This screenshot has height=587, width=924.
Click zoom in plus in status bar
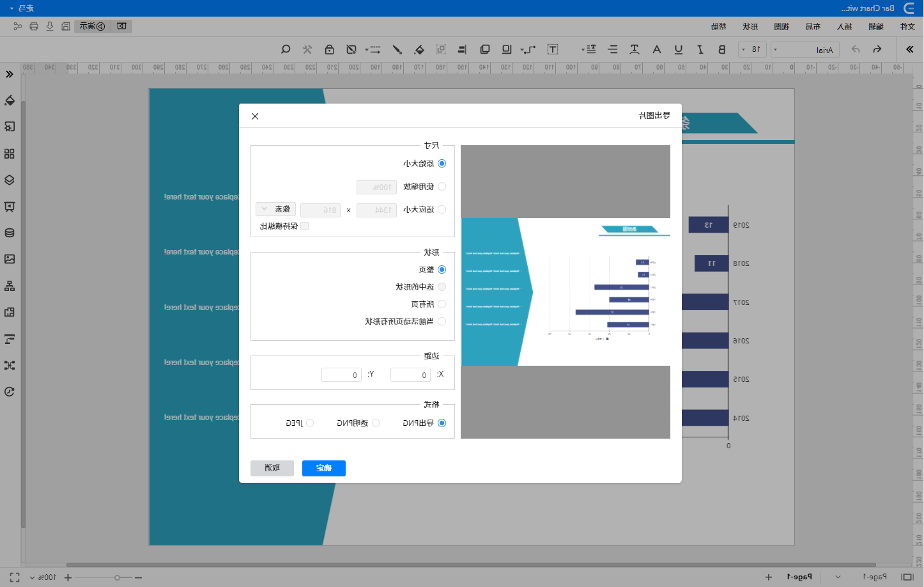pyautogui.click(x=68, y=577)
